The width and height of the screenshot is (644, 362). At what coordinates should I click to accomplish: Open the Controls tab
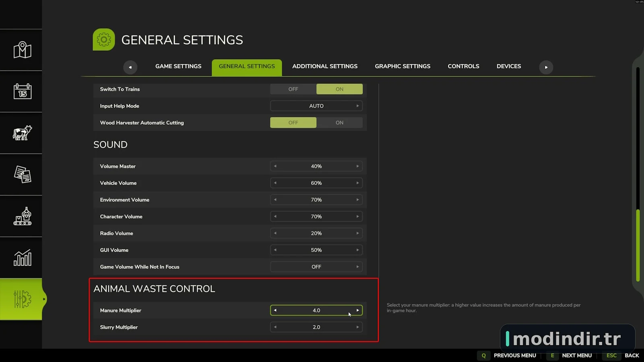coord(463,66)
